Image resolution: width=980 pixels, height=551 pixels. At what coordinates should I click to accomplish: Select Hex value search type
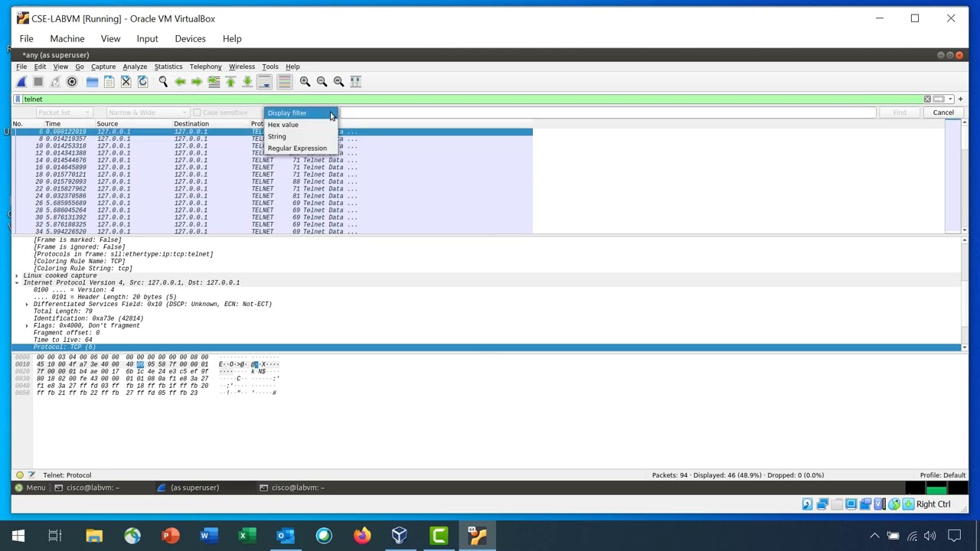tap(300, 125)
